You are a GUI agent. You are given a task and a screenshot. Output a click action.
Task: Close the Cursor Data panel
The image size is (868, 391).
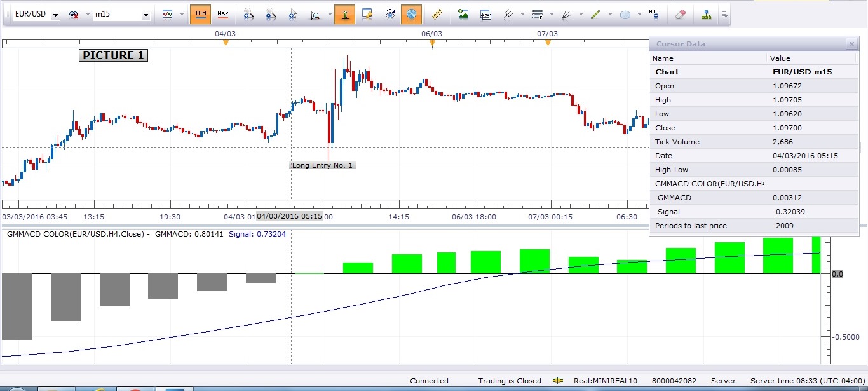(851, 44)
